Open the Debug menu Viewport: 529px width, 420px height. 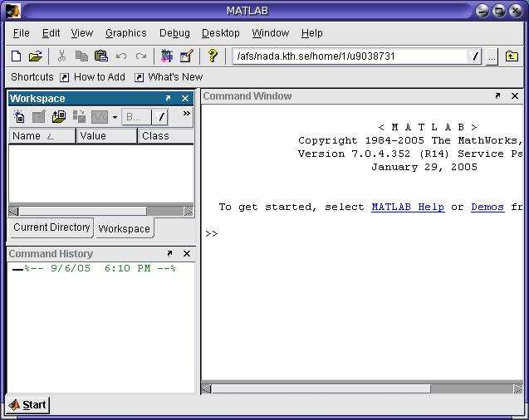[x=174, y=33]
